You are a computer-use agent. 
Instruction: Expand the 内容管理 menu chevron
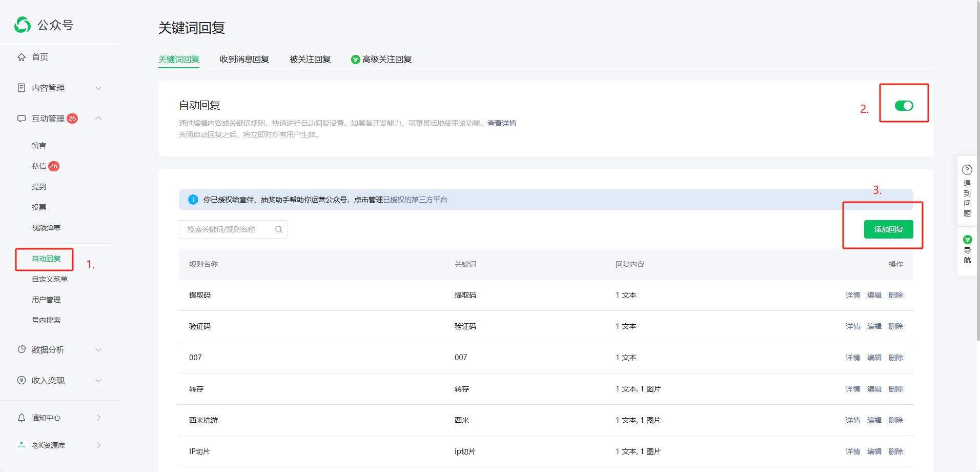tap(98, 88)
